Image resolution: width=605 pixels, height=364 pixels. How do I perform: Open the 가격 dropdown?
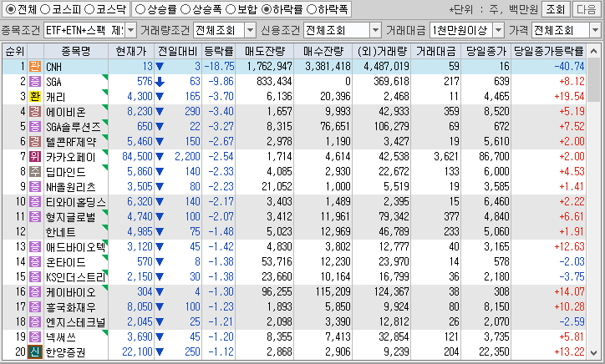tap(595, 30)
